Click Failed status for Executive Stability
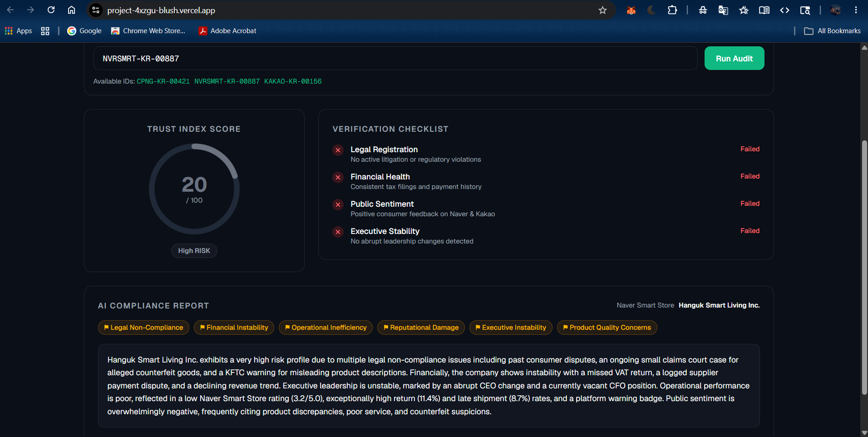The image size is (868, 437). click(750, 231)
